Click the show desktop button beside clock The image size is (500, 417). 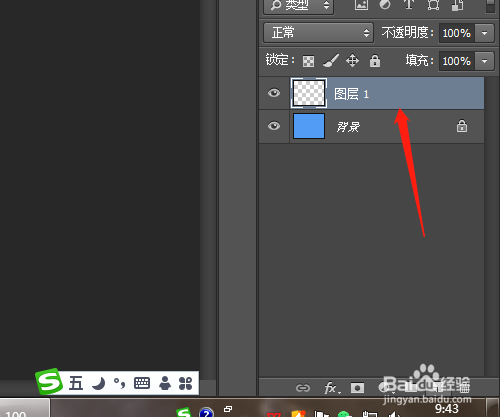493,407
